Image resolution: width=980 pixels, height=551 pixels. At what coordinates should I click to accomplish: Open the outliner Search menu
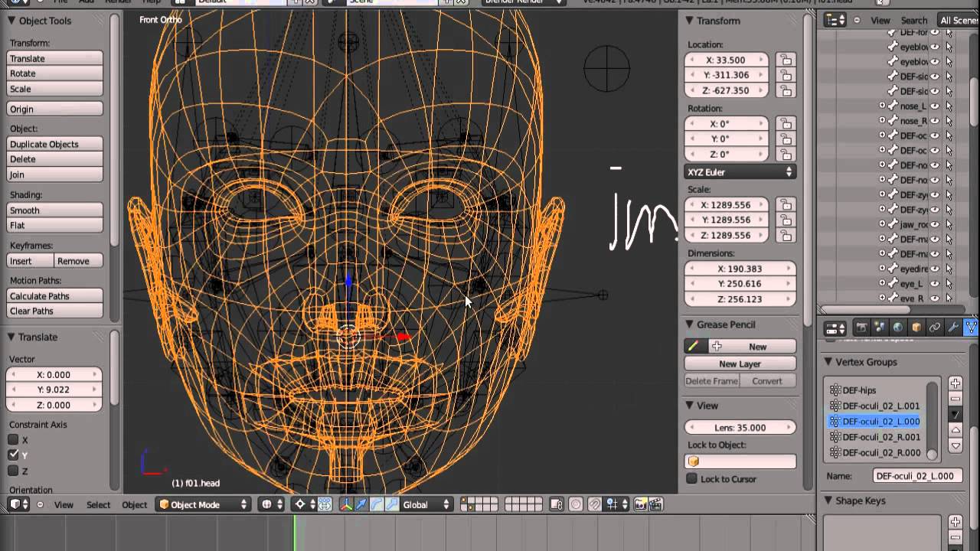tap(913, 21)
